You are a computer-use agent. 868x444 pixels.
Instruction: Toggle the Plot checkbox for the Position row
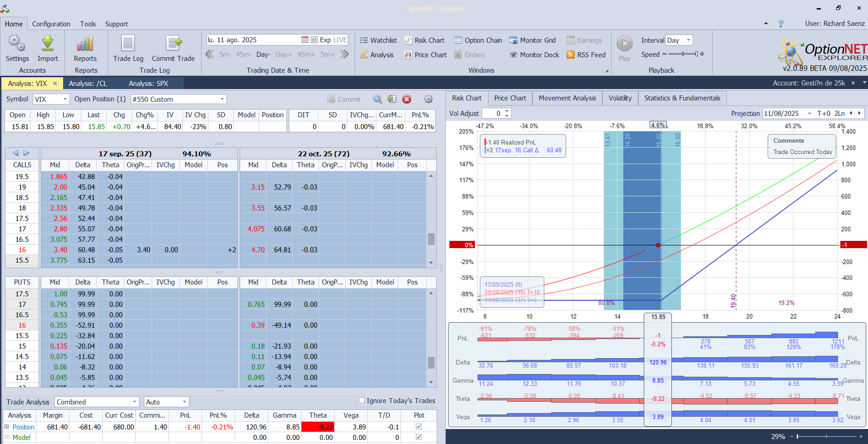[x=419, y=427]
